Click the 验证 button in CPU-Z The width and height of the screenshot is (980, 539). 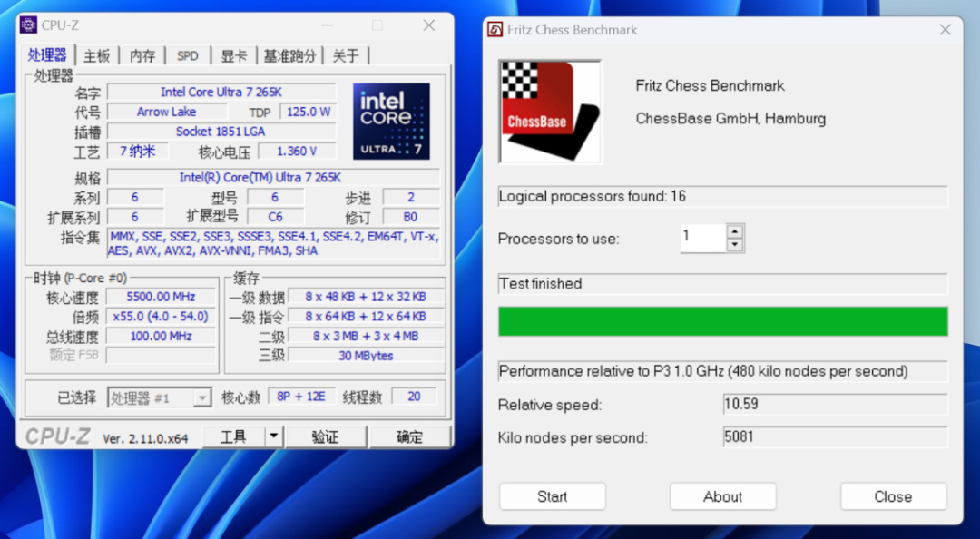coord(325,436)
